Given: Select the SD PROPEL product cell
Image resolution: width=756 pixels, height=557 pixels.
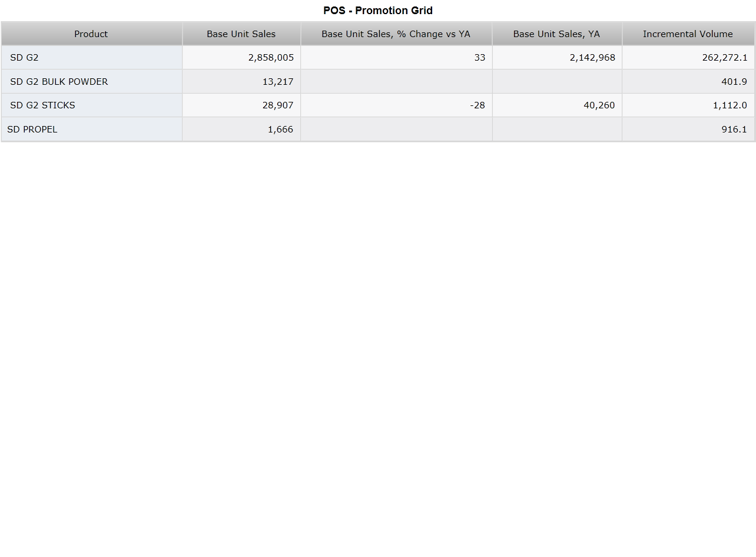Looking at the screenshot, I should click(x=92, y=129).
